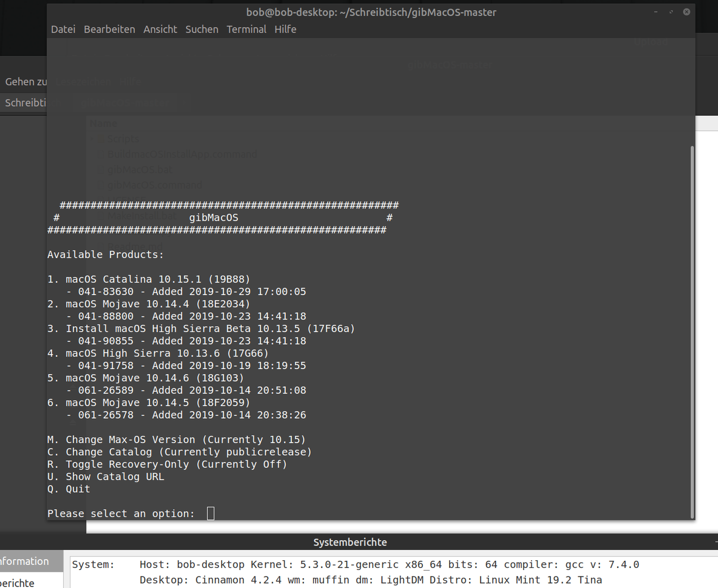Click the terminal title 'bob@bob-desktop: ~/Schreibtisch/gibMacOS-master'
The height and width of the screenshot is (588, 718).
371,12
